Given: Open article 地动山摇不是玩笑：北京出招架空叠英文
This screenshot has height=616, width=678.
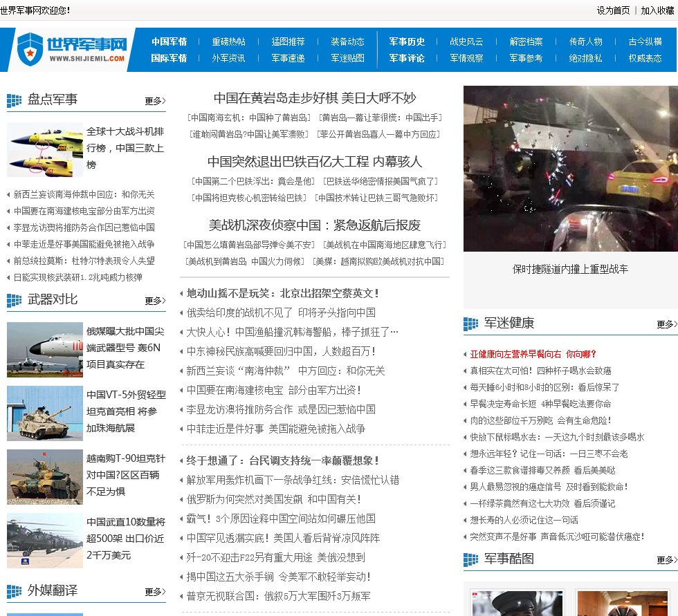Looking at the screenshot, I should point(280,292).
